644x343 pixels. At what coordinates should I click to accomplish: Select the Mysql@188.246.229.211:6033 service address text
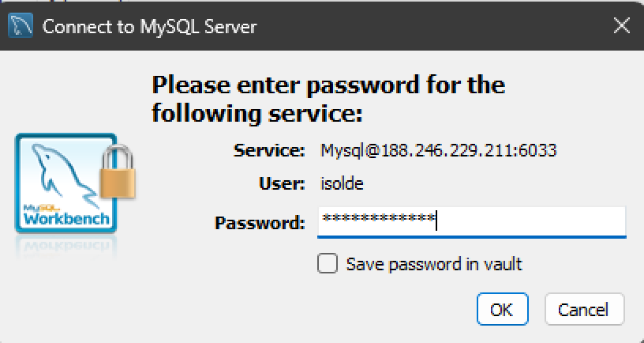click(439, 150)
